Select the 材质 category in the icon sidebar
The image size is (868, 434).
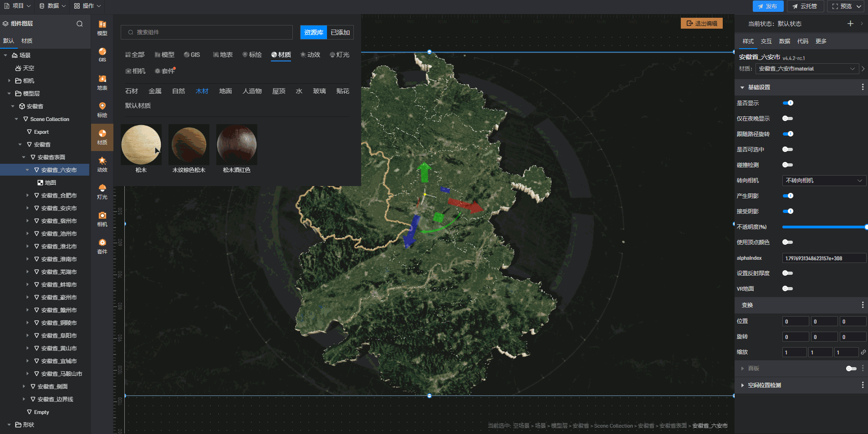(x=102, y=137)
